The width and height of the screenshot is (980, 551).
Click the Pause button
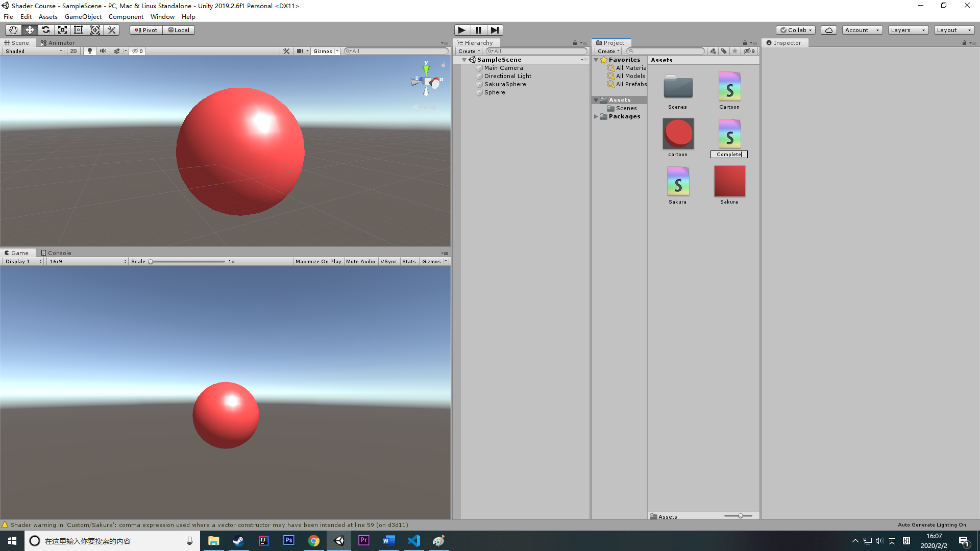(478, 30)
